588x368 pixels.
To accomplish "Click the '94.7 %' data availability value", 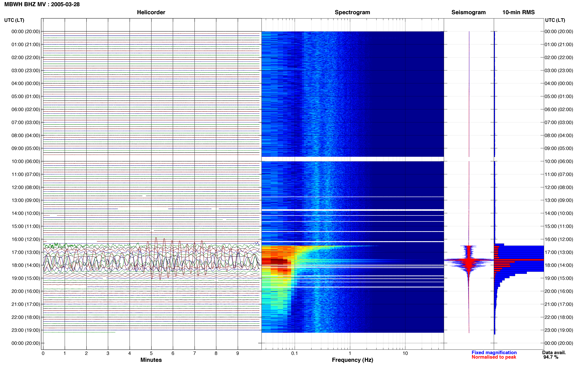I will [x=551, y=357].
